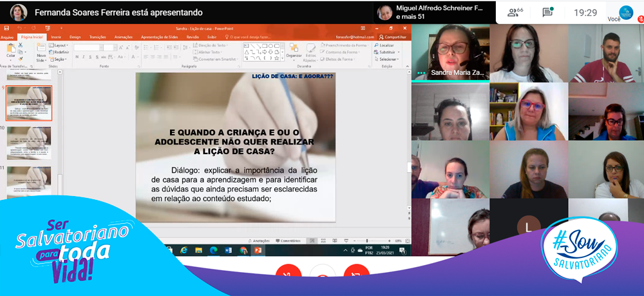644x296 pixels.
Task: Toggle Italic formatting I button
Action: (x=83, y=57)
